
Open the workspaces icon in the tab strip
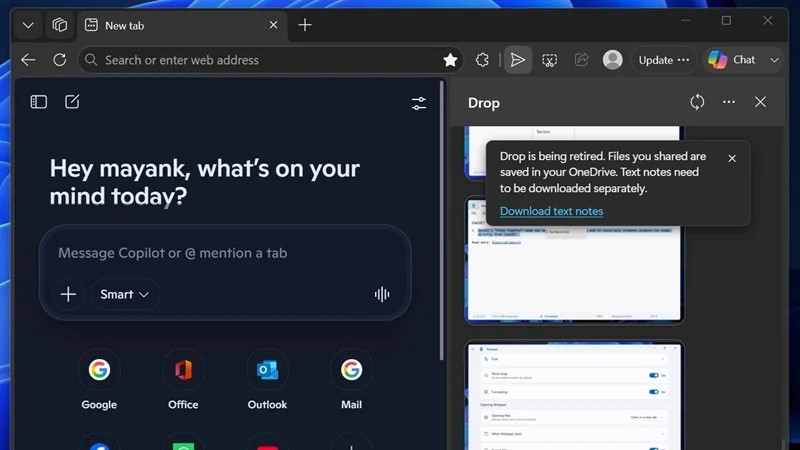(x=60, y=25)
